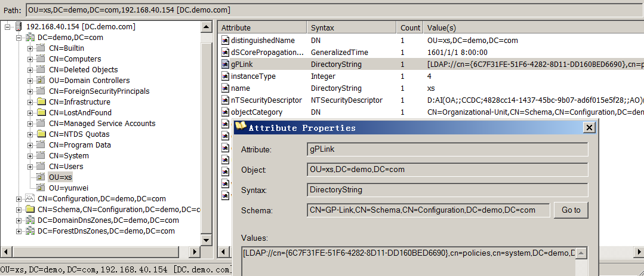This screenshot has width=644, height=276.
Task: Expand the CN=Builtin node
Action: point(30,48)
